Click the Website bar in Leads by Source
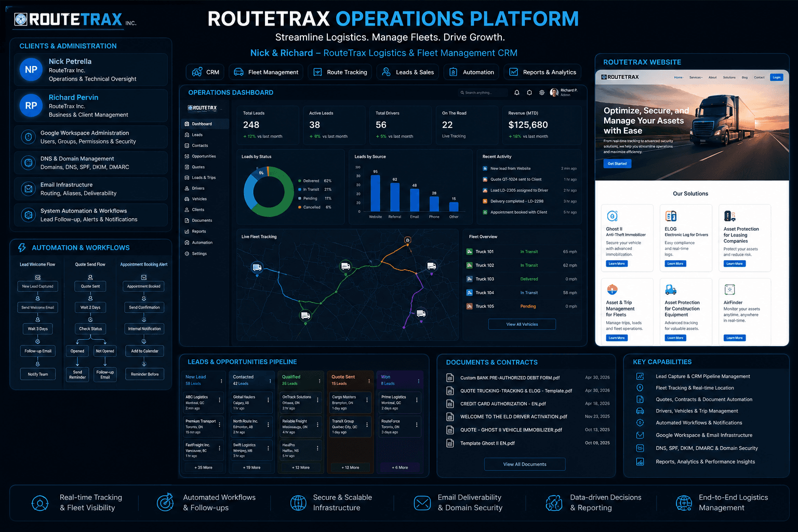Screen dimensions: 798x532 375,193
